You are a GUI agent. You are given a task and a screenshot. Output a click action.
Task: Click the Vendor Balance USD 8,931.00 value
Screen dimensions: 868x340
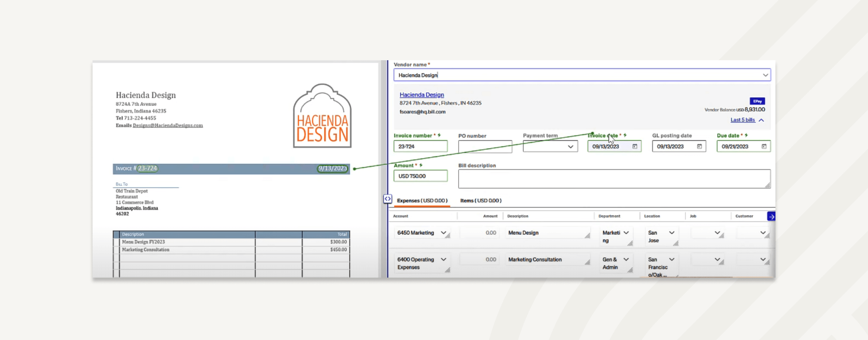click(735, 110)
